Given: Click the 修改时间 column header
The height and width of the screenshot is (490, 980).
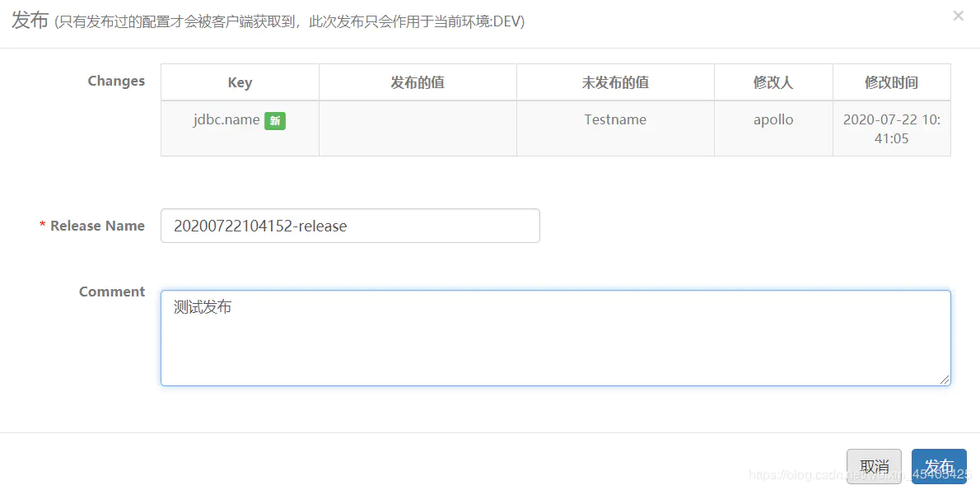Looking at the screenshot, I should pyautogui.click(x=892, y=82).
